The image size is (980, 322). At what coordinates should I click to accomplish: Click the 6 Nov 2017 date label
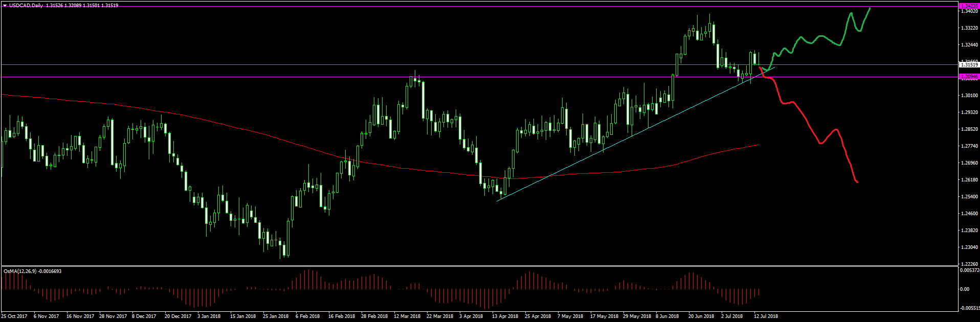click(47, 316)
